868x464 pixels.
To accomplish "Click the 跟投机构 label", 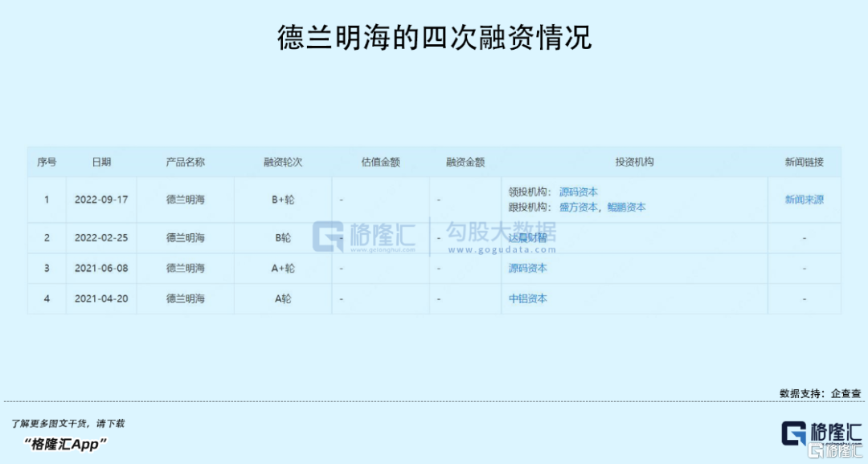I will pyautogui.click(x=530, y=207).
